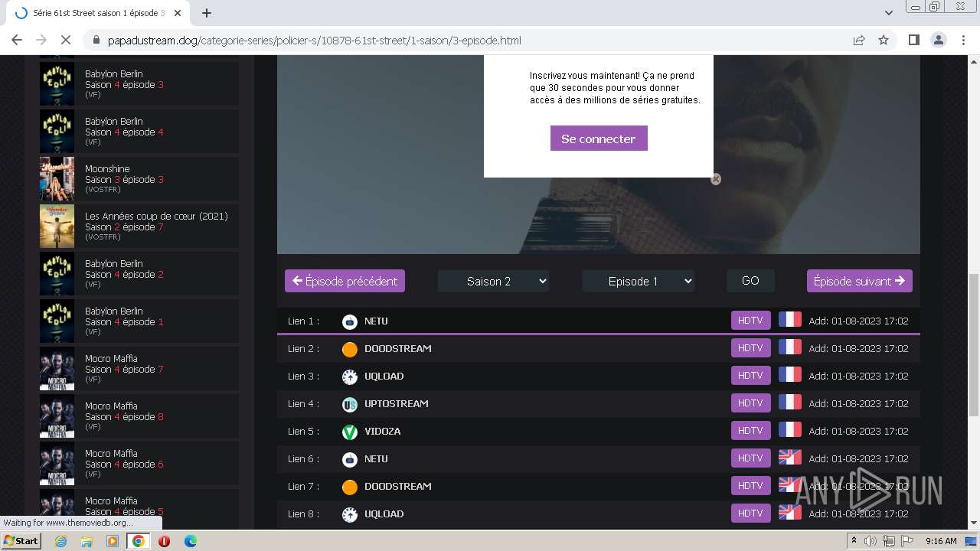The width and height of the screenshot is (980, 551).
Task: Bookmark this page with star icon
Action: 884,40
